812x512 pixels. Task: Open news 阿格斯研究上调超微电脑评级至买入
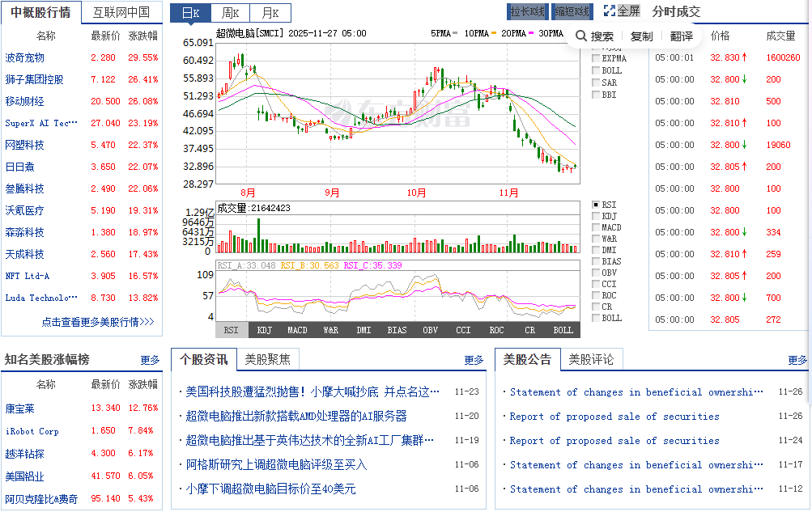[276, 464]
